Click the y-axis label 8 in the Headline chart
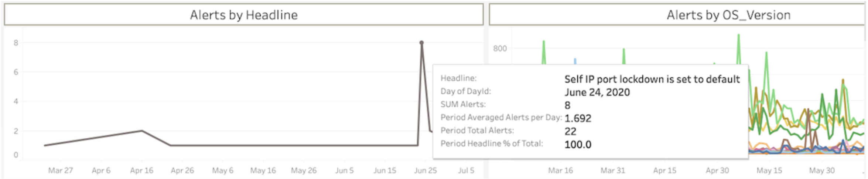Image resolution: width=868 pixels, height=179 pixels. [x=16, y=43]
